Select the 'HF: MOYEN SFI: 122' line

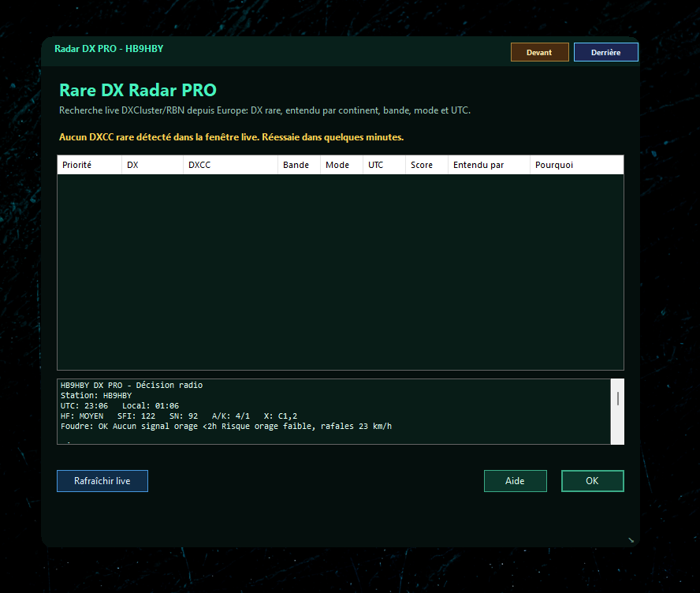click(x=179, y=416)
